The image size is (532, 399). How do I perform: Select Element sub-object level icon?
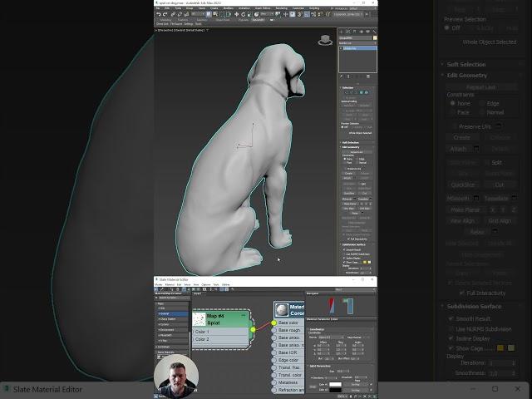pyautogui.click(x=367, y=92)
